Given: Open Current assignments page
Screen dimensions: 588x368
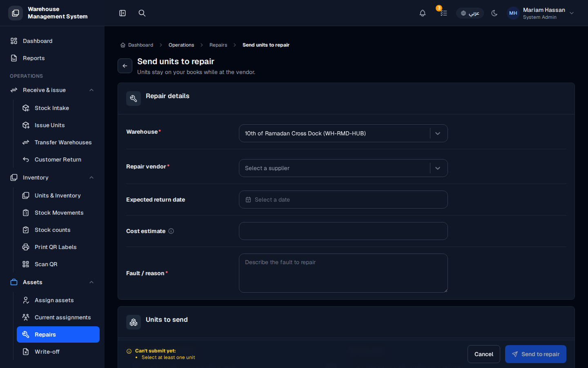Looking at the screenshot, I should (58, 317).
